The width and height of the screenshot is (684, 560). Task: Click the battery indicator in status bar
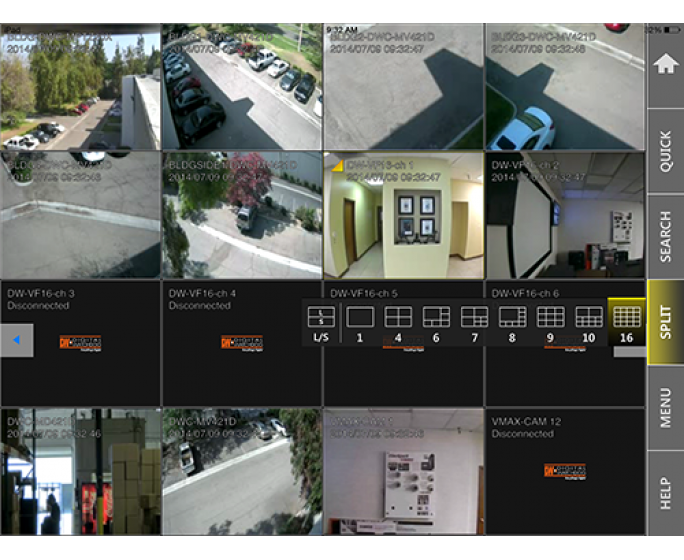672,30
